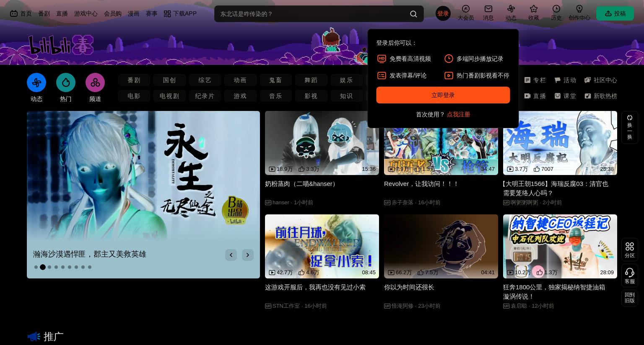This screenshot has width=644, height=345.
Task: Open 番剧 in top navigation
Action: click(44, 13)
